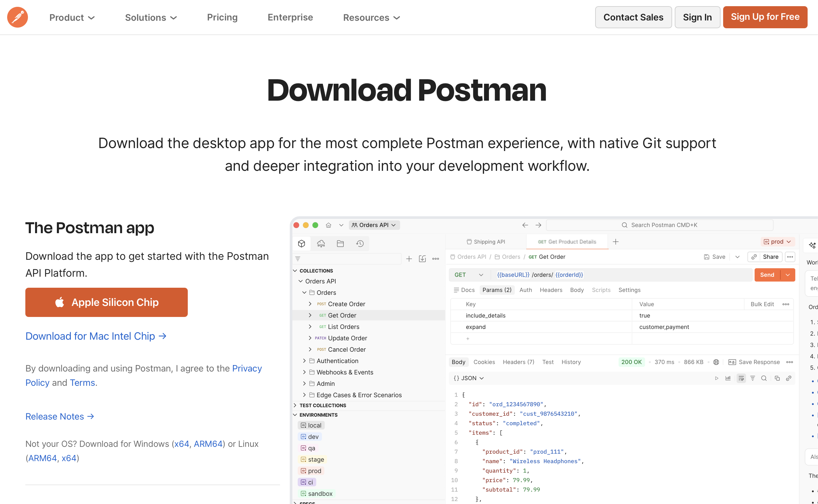
Task: Click the request URL input field
Action: (x=622, y=275)
